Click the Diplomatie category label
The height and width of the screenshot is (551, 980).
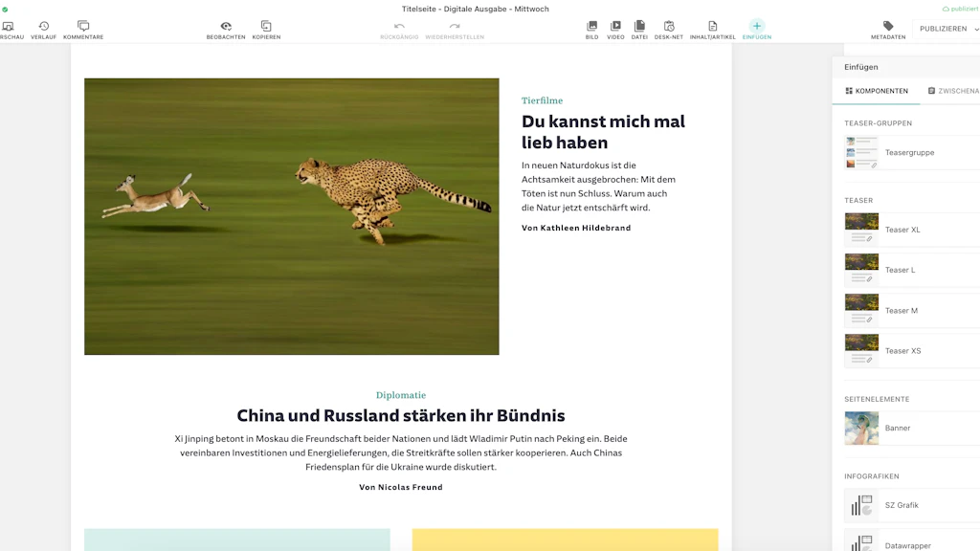[401, 395]
